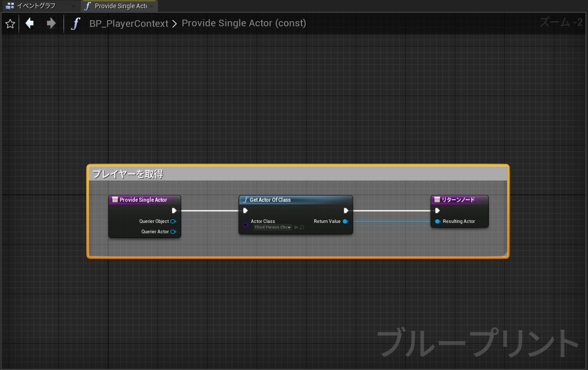Select the プレイヤーを取得 comment header
Image resolution: width=588 pixels, height=370 pixels.
129,174
